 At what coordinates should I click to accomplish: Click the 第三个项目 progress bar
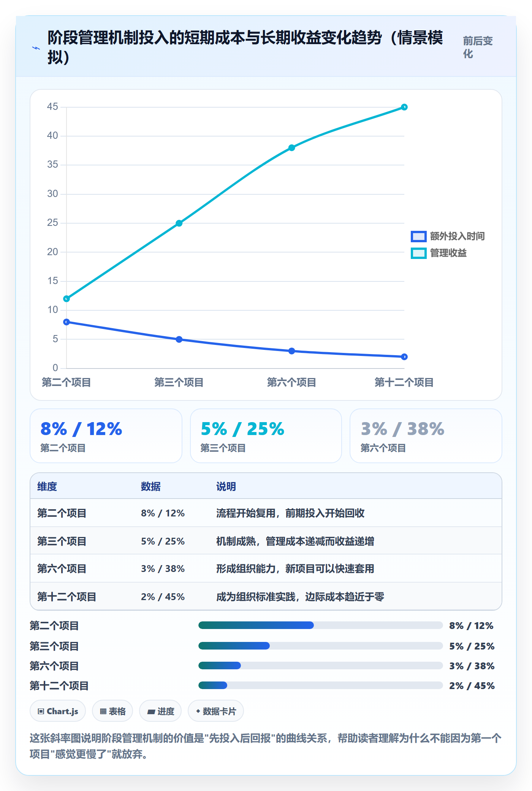(x=321, y=646)
